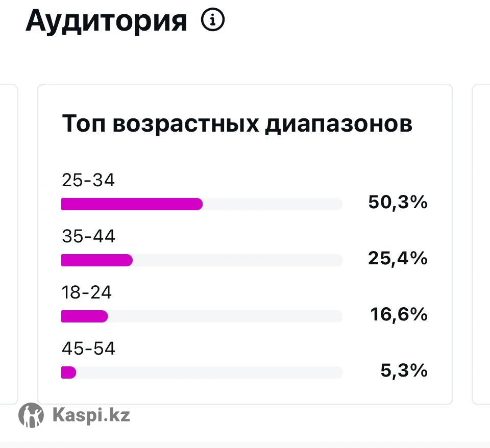The height and width of the screenshot is (448, 490).
Task: Open the Kaspi.kz watermark text link
Action: click(x=91, y=415)
